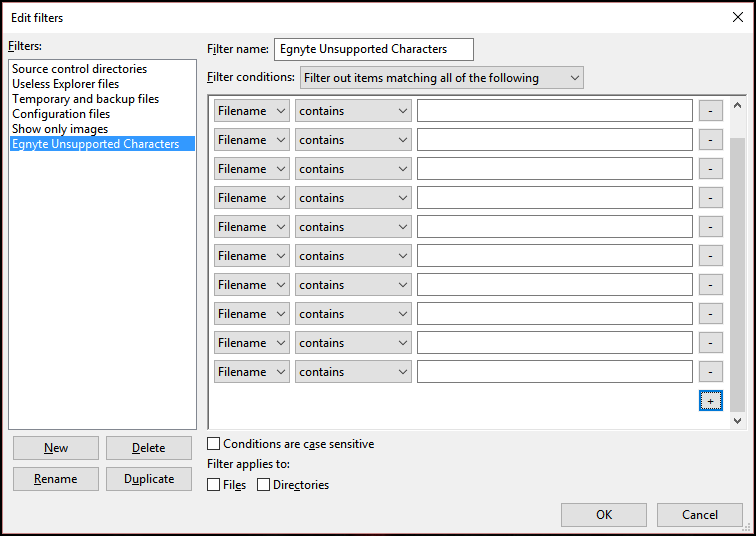Expand the first row's contains dropdown

pyautogui.click(x=353, y=111)
